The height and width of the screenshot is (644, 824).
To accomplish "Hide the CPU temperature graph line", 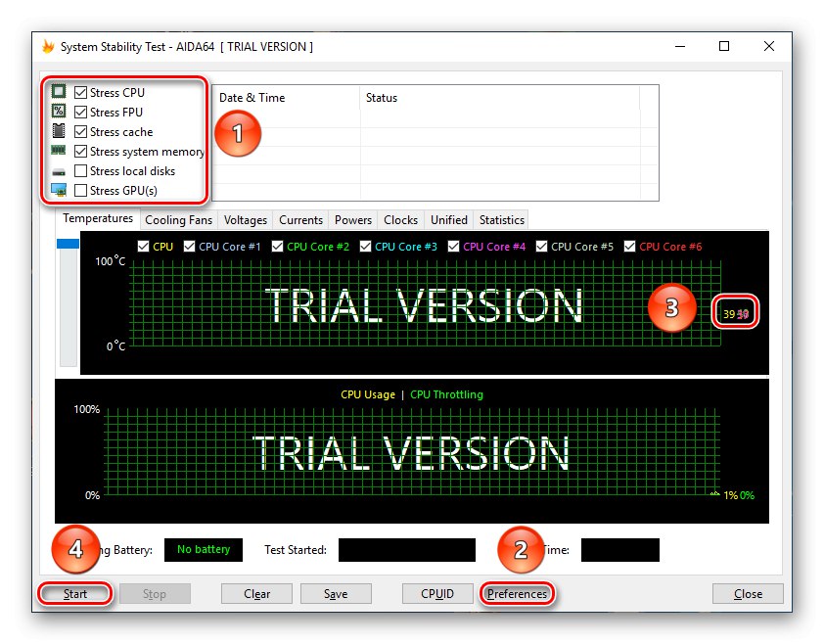I will click(143, 247).
